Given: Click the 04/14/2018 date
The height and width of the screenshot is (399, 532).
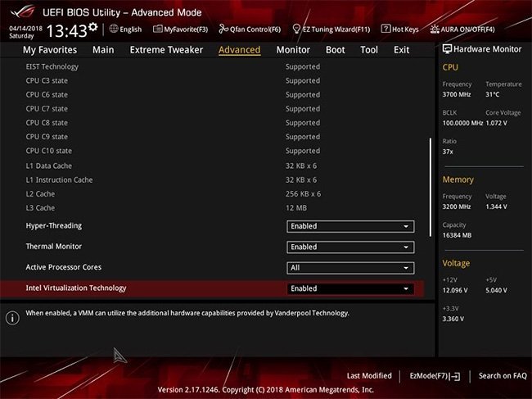Looking at the screenshot, I should tap(26, 28).
